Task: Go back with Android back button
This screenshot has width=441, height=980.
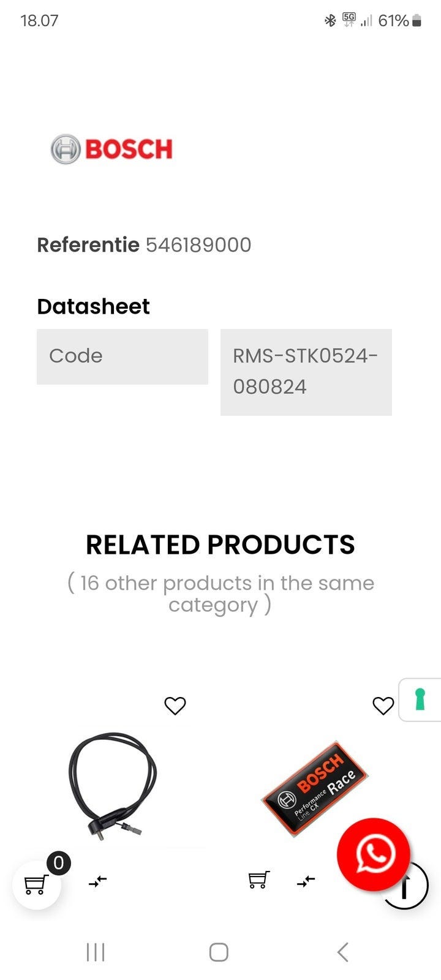Action: click(343, 952)
